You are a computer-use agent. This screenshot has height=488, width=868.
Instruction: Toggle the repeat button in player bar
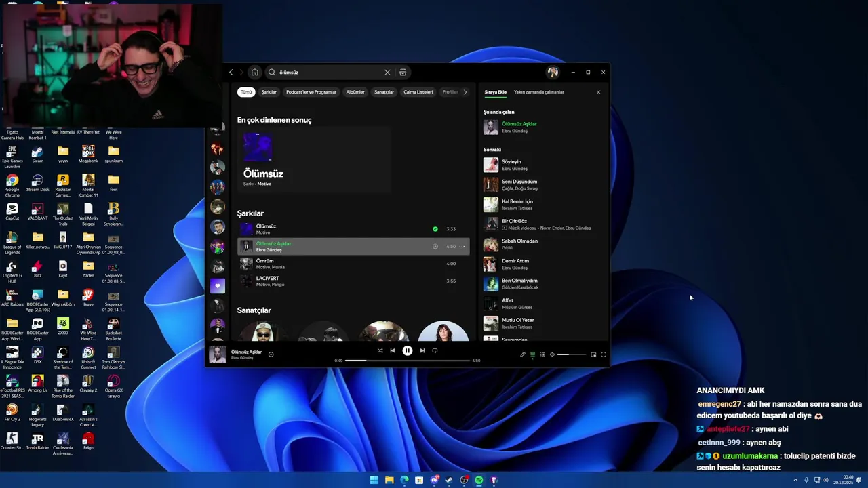[x=435, y=350]
